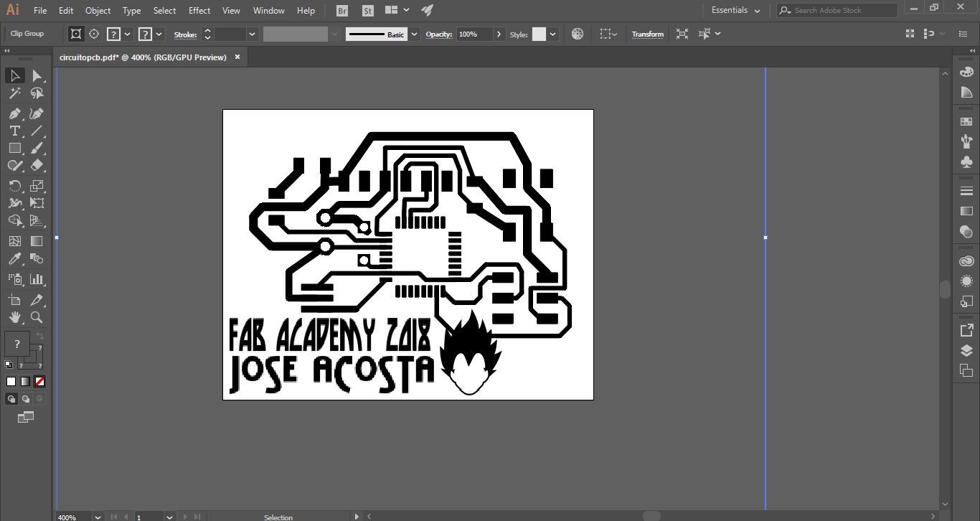
Task: Click the Stroke label link
Action: pyautogui.click(x=185, y=34)
